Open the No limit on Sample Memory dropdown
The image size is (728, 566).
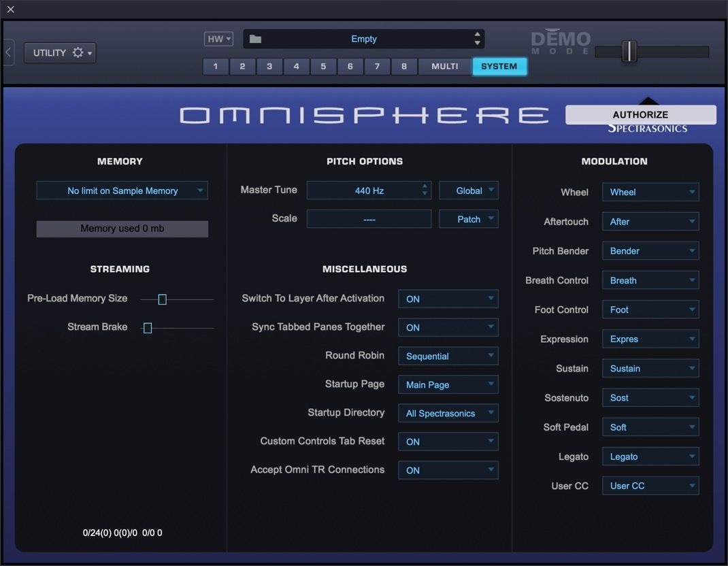point(122,190)
